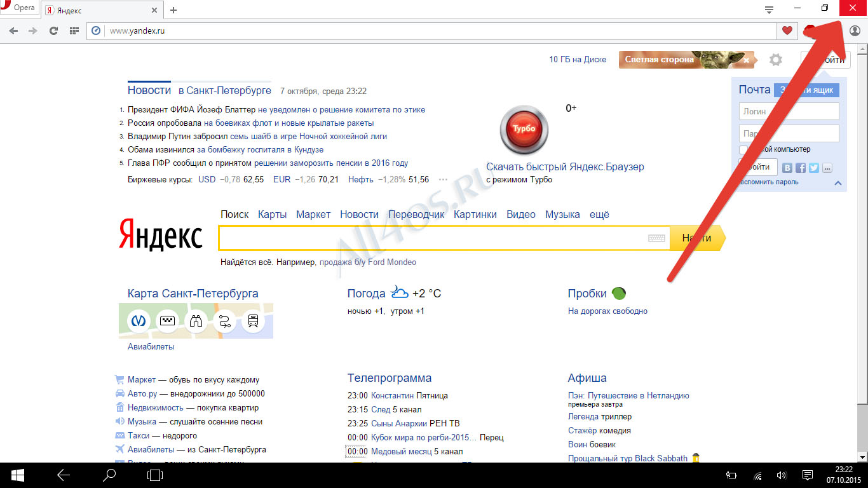Select Переводчик above the search box
The width and height of the screenshot is (868, 488).
click(x=416, y=214)
